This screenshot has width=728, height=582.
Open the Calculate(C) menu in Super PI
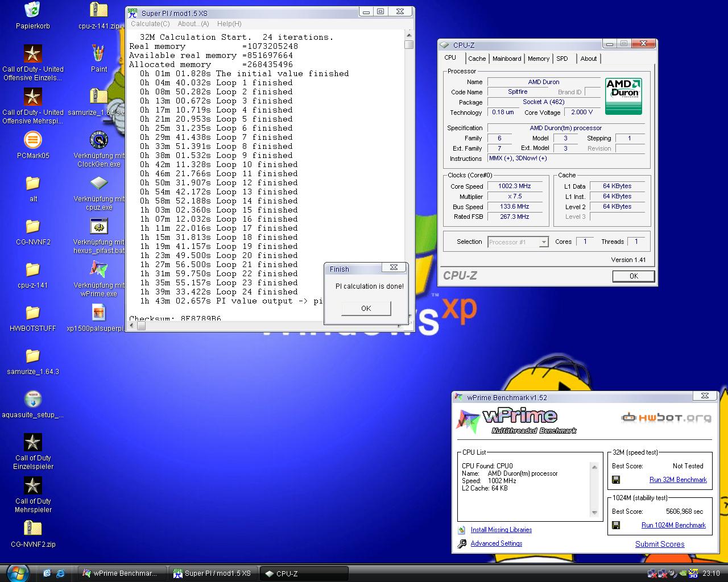[150, 24]
